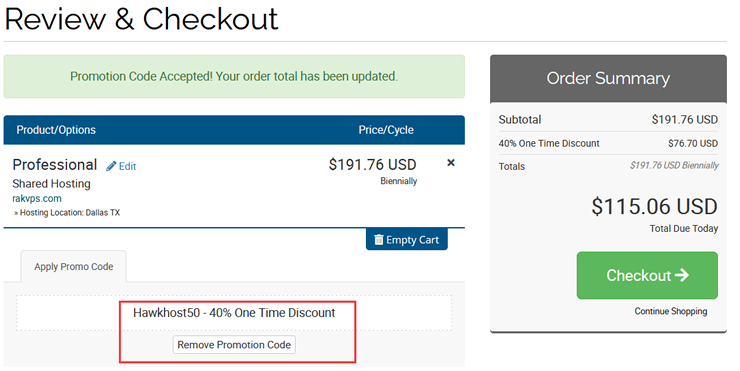Open the Apply Promo Code tab

[74, 267]
